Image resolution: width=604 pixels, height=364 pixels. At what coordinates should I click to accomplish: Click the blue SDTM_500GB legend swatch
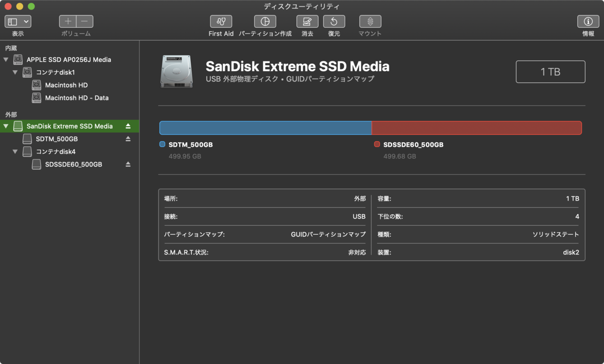[x=162, y=144]
